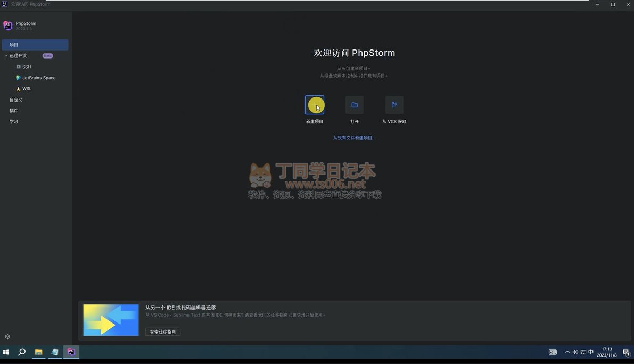Screen dimensions: 634x364
Task: Open the Windows Start menu
Action: 6,352
